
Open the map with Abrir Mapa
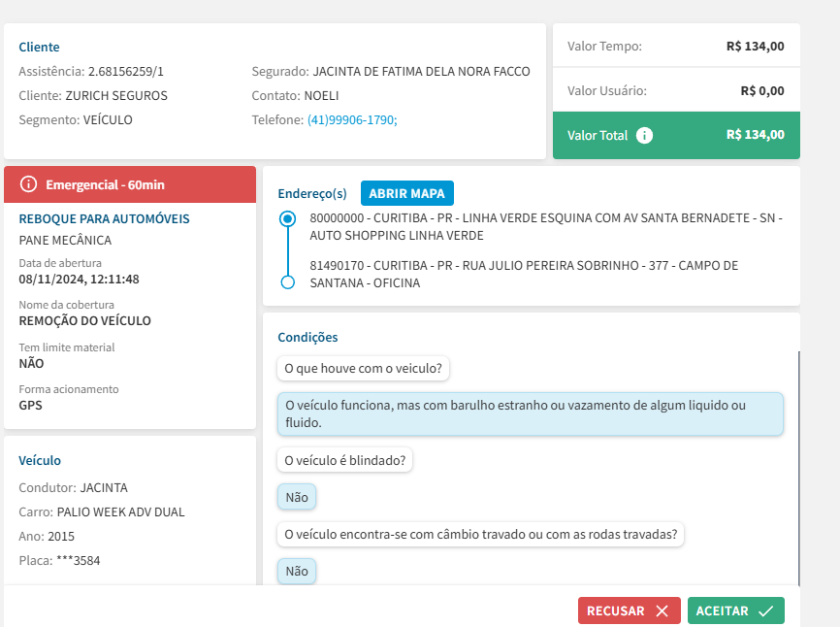[407, 193]
